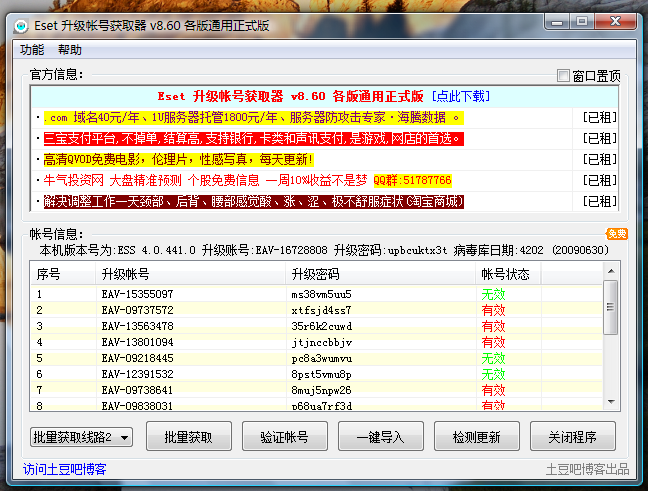Click the 有效 status in row 7
Screen dimensions: 648x491
(493, 391)
